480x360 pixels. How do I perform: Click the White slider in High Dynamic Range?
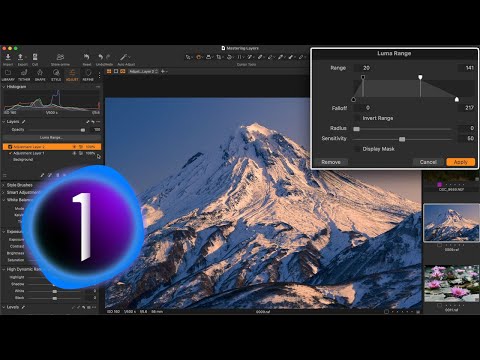click(x=55, y=291)
